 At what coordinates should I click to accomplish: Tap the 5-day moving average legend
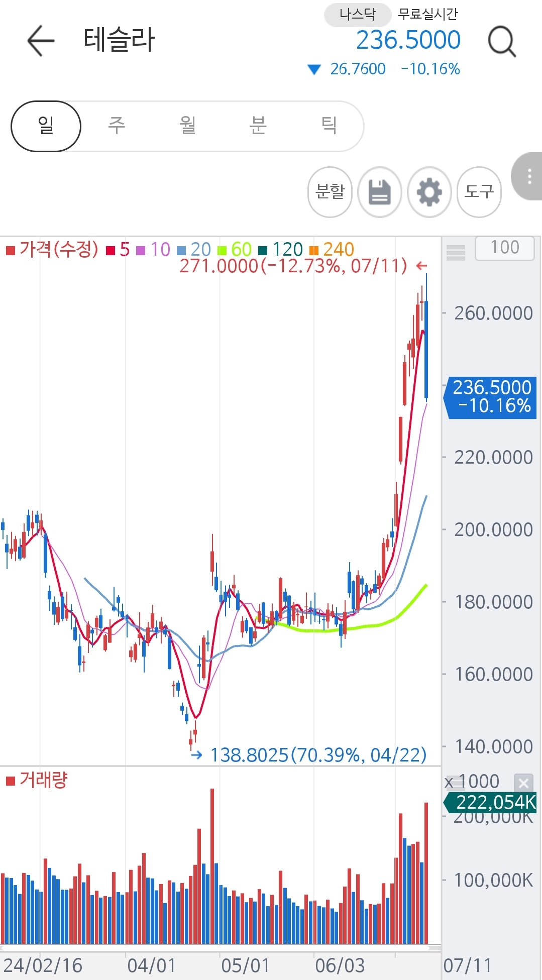(x=119, y=250)
